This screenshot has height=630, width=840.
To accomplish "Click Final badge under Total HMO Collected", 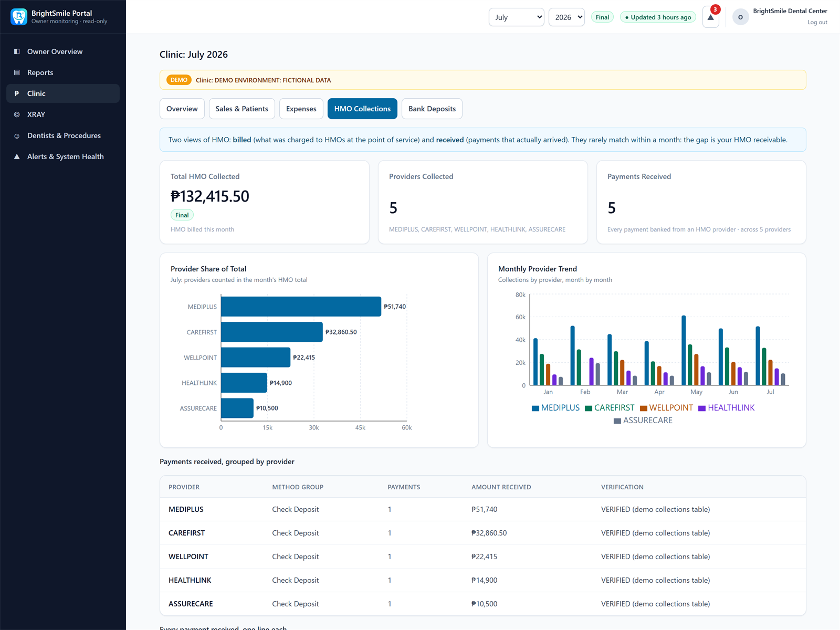I will [182, 215].
